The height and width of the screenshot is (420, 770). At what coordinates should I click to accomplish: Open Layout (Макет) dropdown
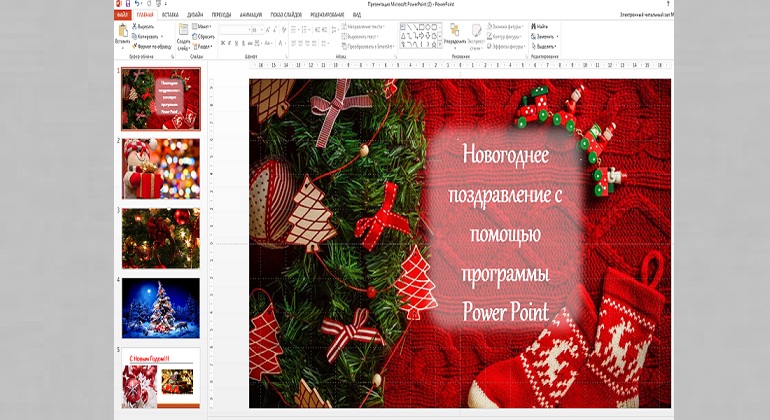point(202,27)
